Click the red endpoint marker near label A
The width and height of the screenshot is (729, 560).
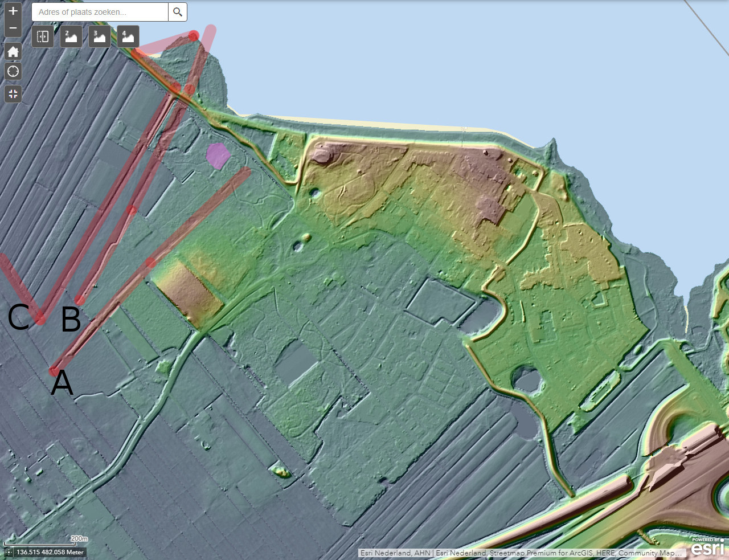tap(54, 371)
